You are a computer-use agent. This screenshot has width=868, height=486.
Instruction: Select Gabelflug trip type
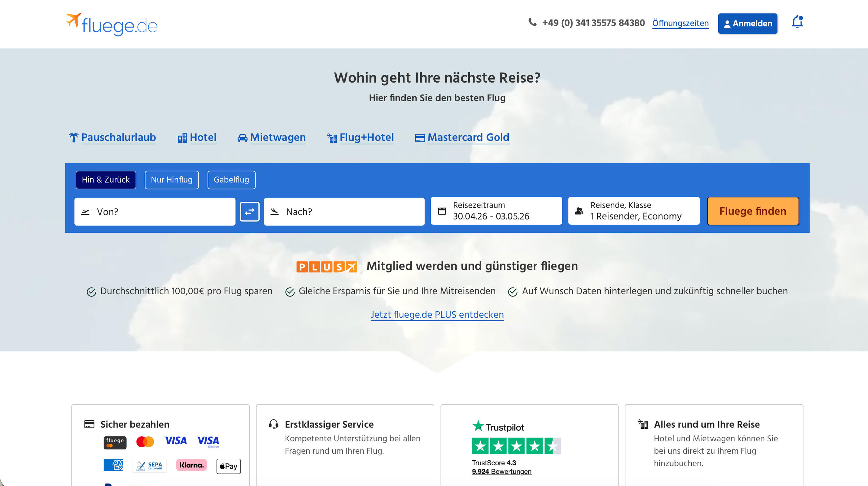(x=231, y=180)
